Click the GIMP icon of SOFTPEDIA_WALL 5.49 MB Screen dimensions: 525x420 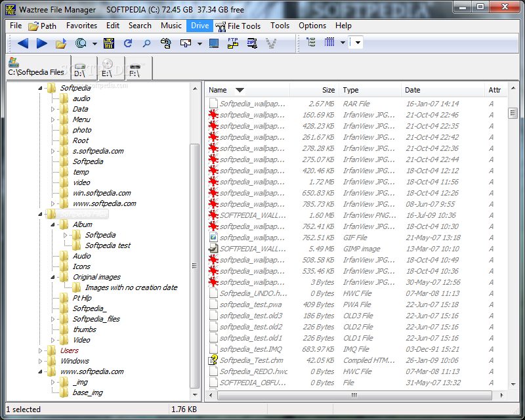tap(213, 249)
